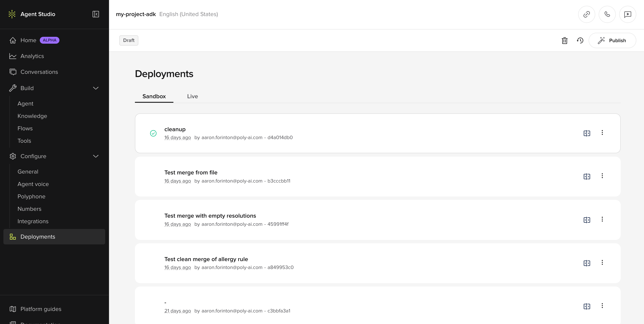Go to the Flows page
This screenshot has width=644, height=324.
[25, 128]
